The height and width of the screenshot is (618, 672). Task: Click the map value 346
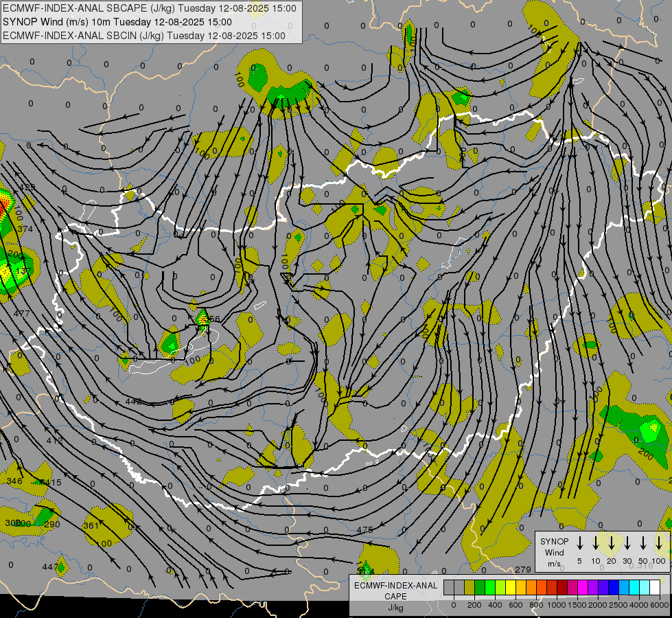14,481
